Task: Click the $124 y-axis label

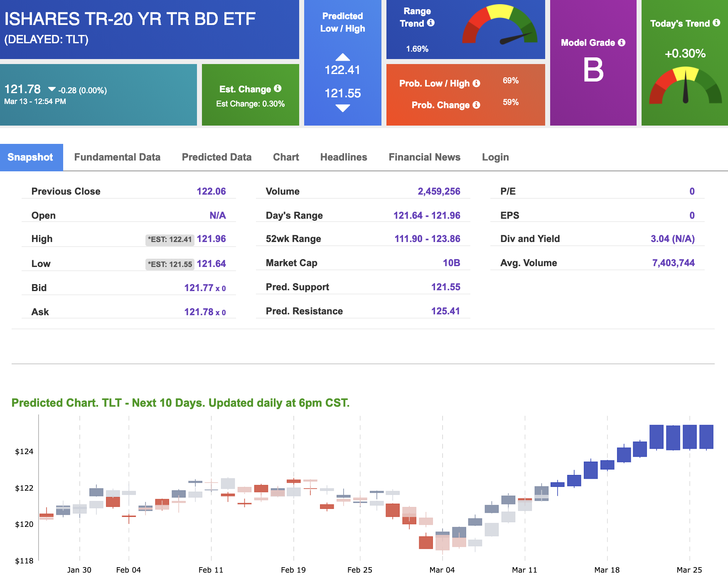Action: [24, 452]
